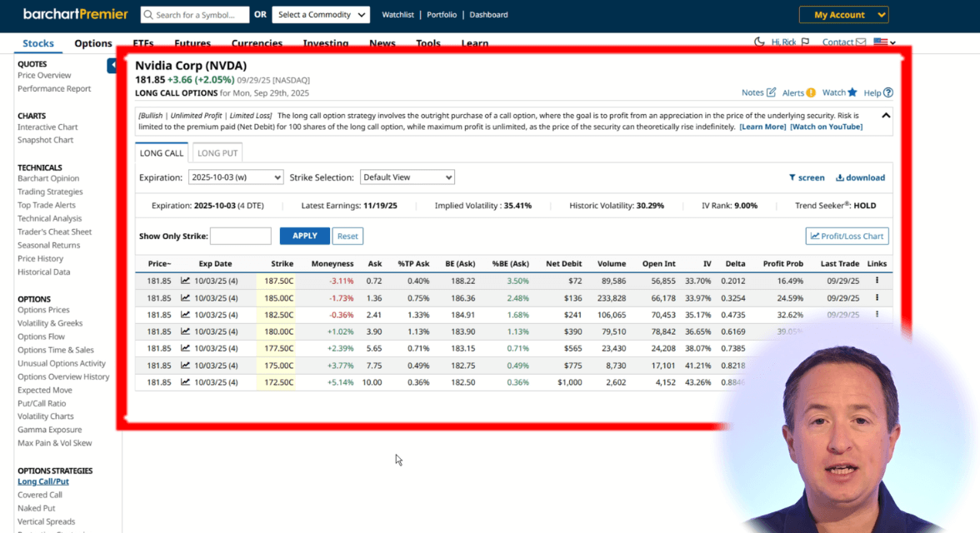The height and width of the screenshot is (533, 980).
Task: Click the Notes edit icon
Action: tap(771, 92)
